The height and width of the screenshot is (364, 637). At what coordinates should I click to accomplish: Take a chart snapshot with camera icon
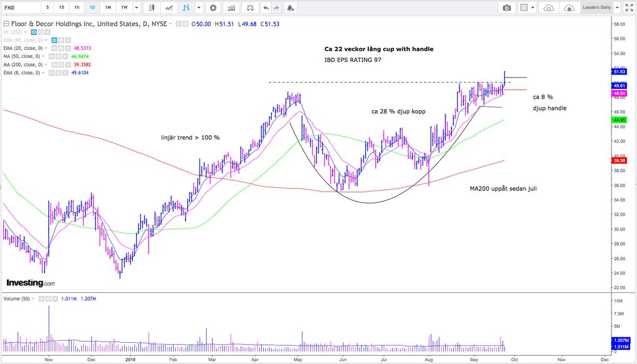(x=507, y=8)
